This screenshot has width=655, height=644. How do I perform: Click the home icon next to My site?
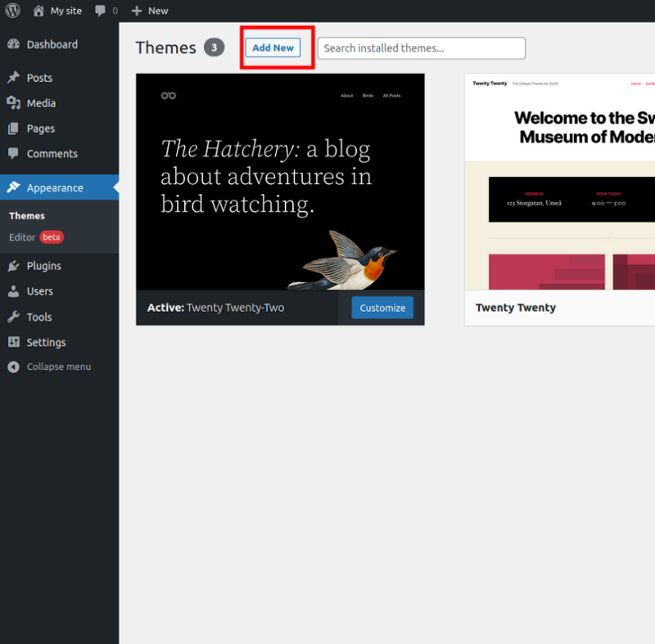coord(38,11)
